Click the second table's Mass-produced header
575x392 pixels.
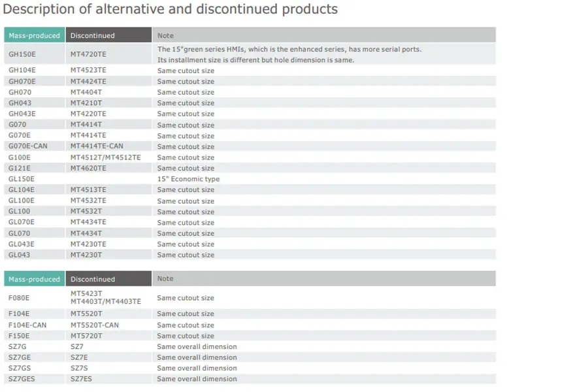pos(34,279)
